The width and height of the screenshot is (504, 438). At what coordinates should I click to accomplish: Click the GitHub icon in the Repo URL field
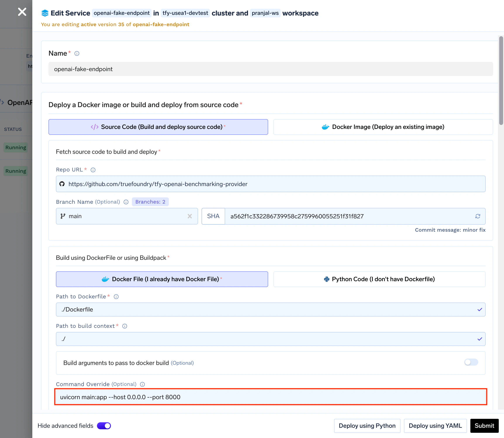(62, 184)
